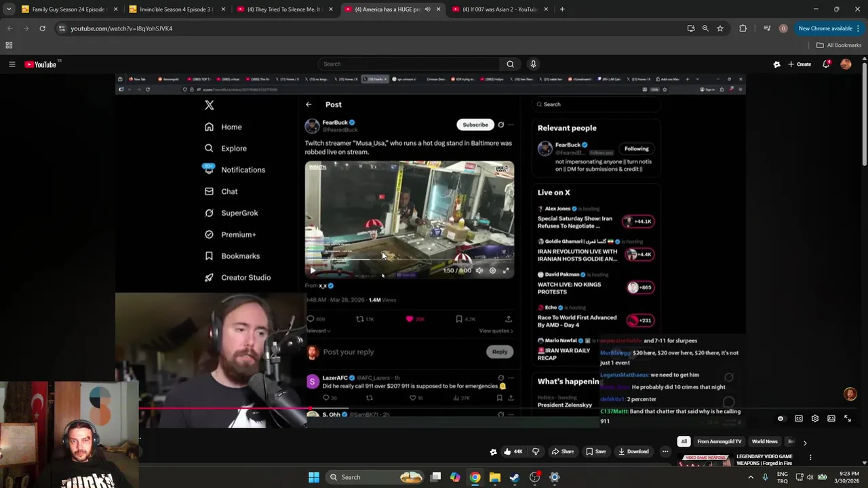Open Chrome apps grid in bookmarks bar
This screenshot has width=868, height=488.
(9, 45)
